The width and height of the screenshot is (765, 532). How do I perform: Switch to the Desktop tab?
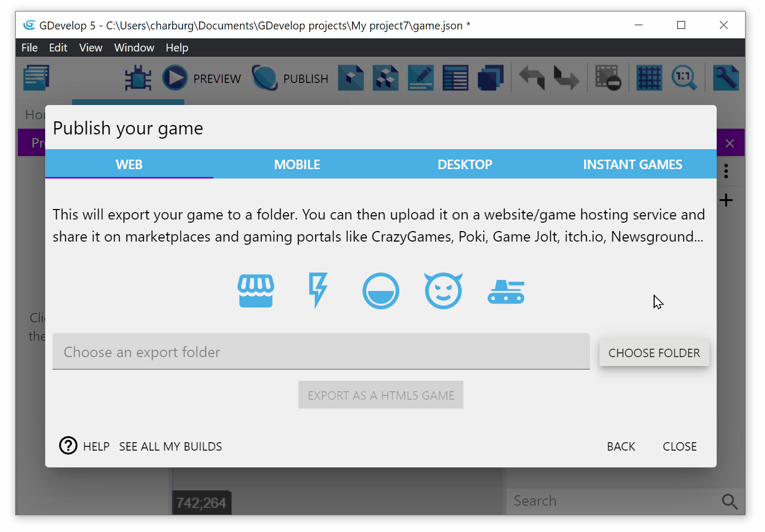point(464,164)
